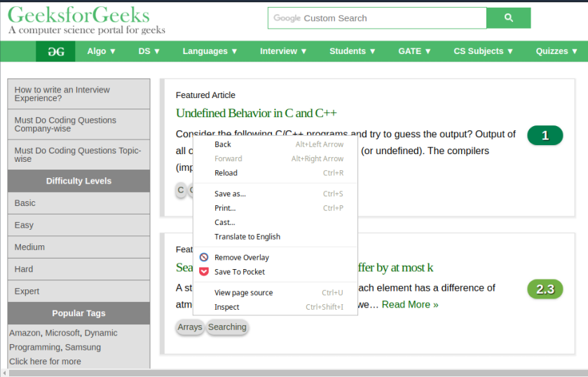Click the Remove Overlay icon in context menu
The image size is (588, 377).
[204, 257]
